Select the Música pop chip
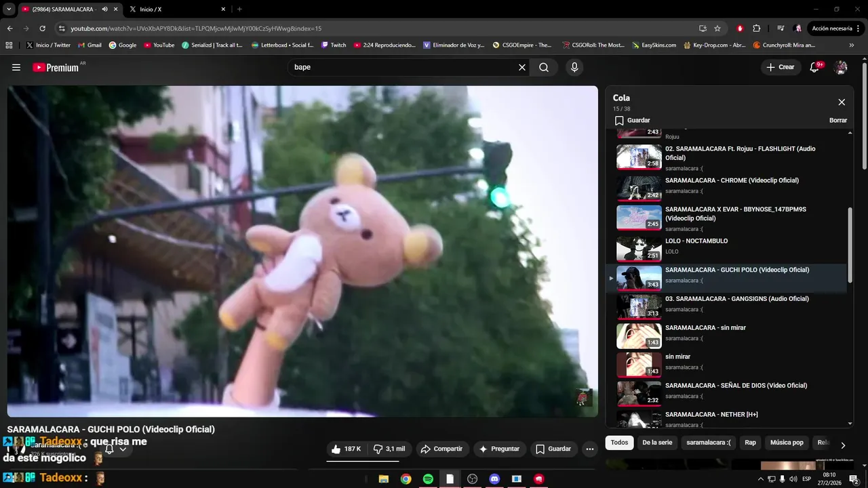The image size is (868, 488). tap(787, 443)
